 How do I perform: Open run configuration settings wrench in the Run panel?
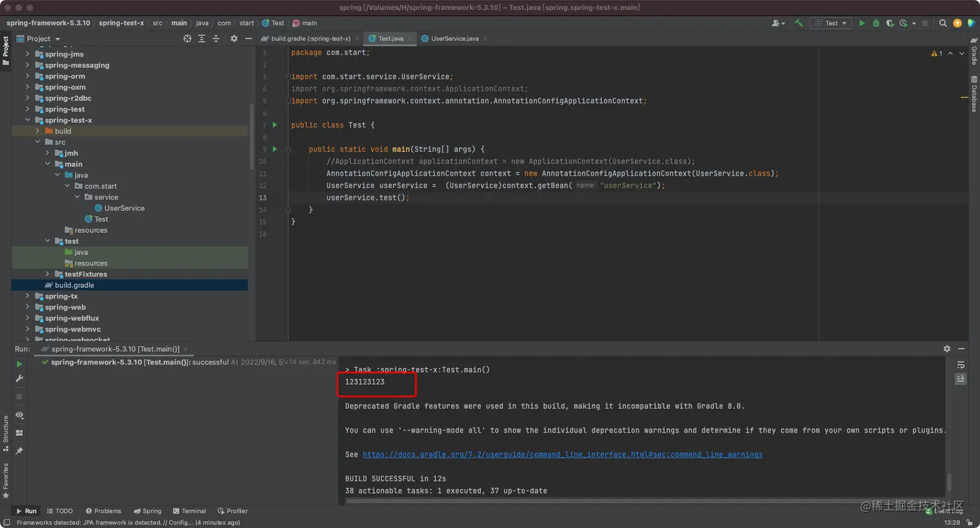click(19, 379)
